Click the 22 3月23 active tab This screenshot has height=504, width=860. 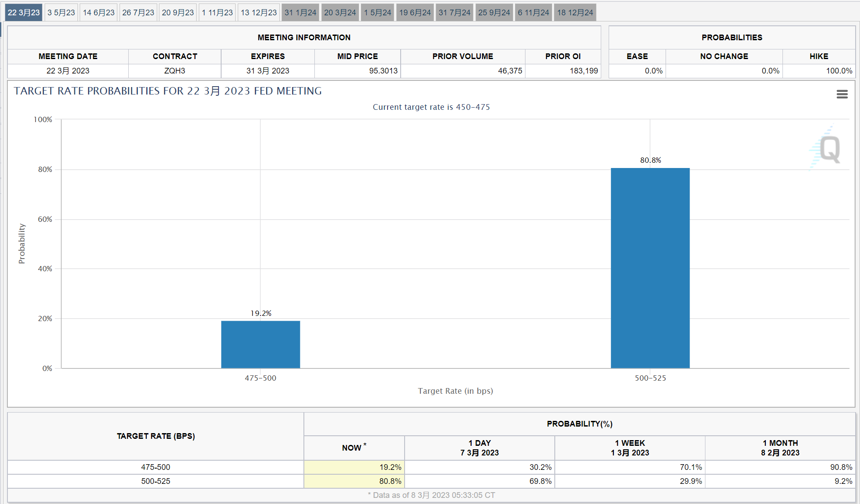24,12
